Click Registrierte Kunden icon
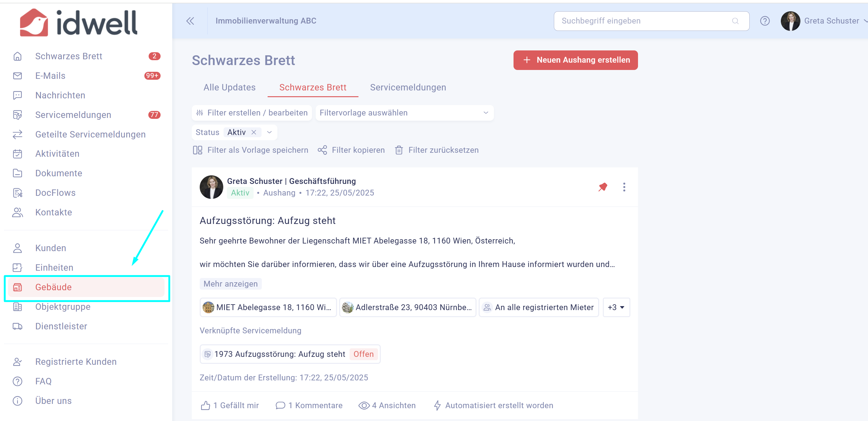The width and height of the screenshot is (868, 421). (x=17, y=362)
